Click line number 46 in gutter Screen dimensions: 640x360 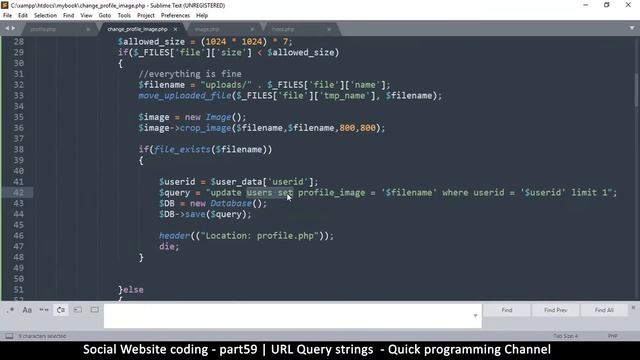[x=18, y=236]
